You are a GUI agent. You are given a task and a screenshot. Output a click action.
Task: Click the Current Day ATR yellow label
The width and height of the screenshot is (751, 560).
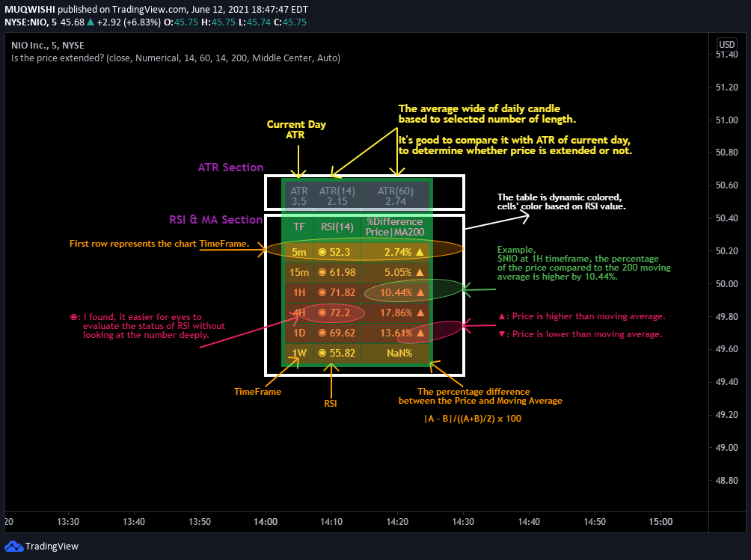coord(296,129)
